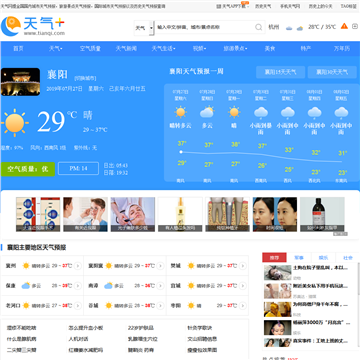The image size is (360, 360).
Task: Expand the 旅游景点 navigation menu
Action: [x=235, y=49]
